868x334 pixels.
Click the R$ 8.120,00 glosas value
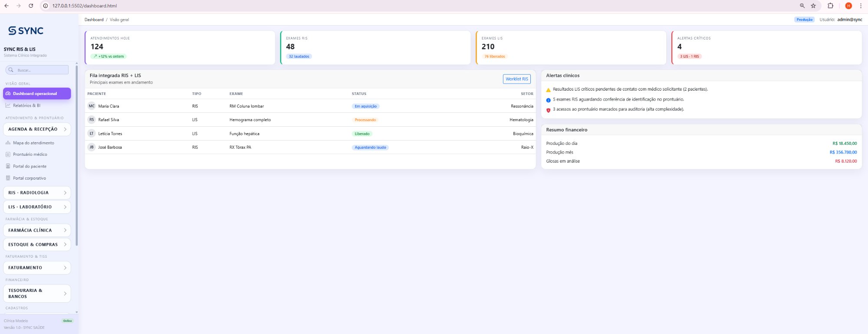pos(846,161)
